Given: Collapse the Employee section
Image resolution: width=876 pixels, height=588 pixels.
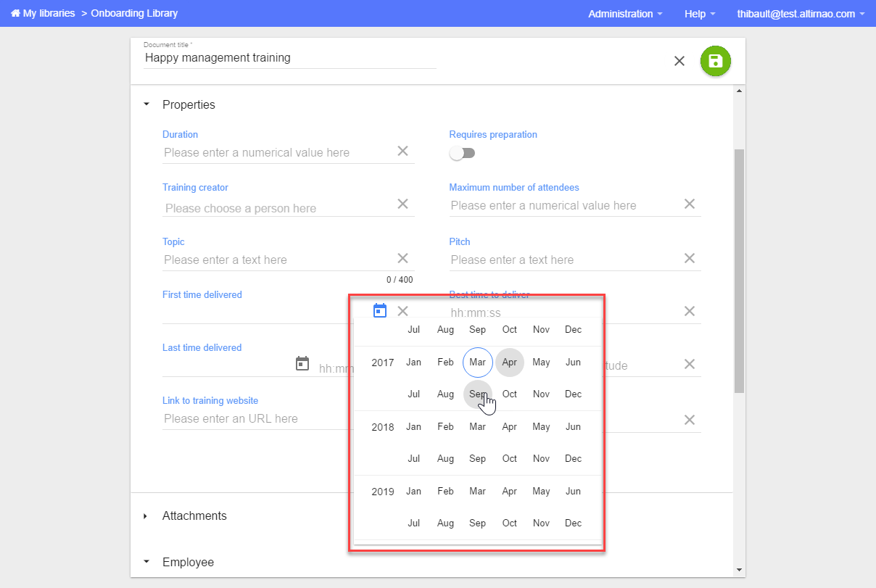Looking at the screenshot, I should [x=146, y=562].
